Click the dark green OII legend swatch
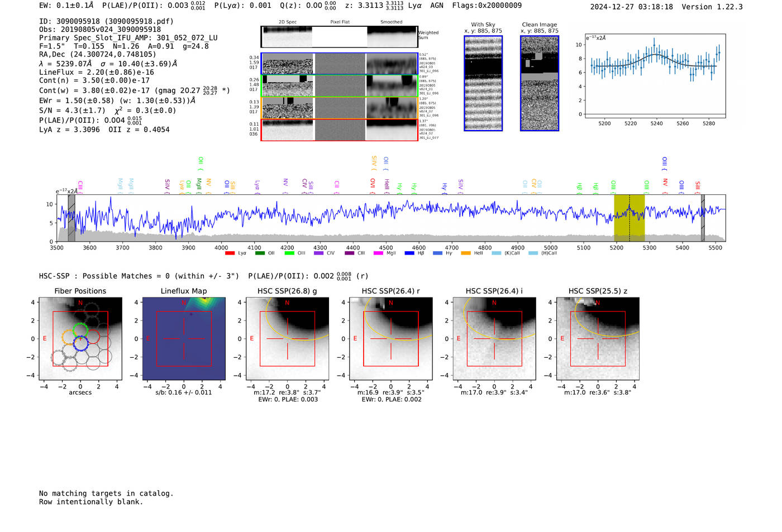This screenshot has height=532, width=782. click(260, 253)
